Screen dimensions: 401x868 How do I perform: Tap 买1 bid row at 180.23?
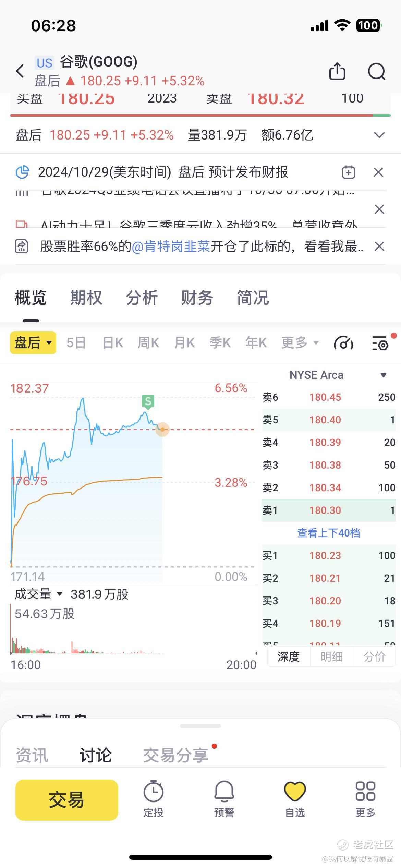[x=329, y=555]
